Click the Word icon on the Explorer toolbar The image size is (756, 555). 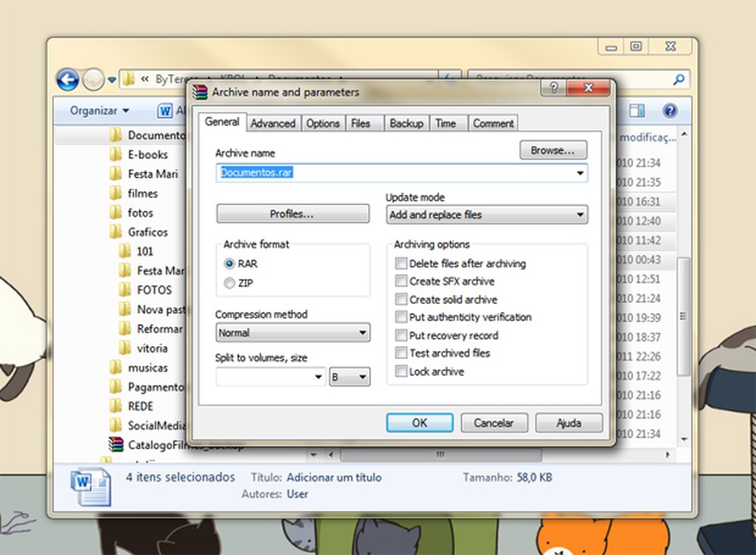point(165,112)
